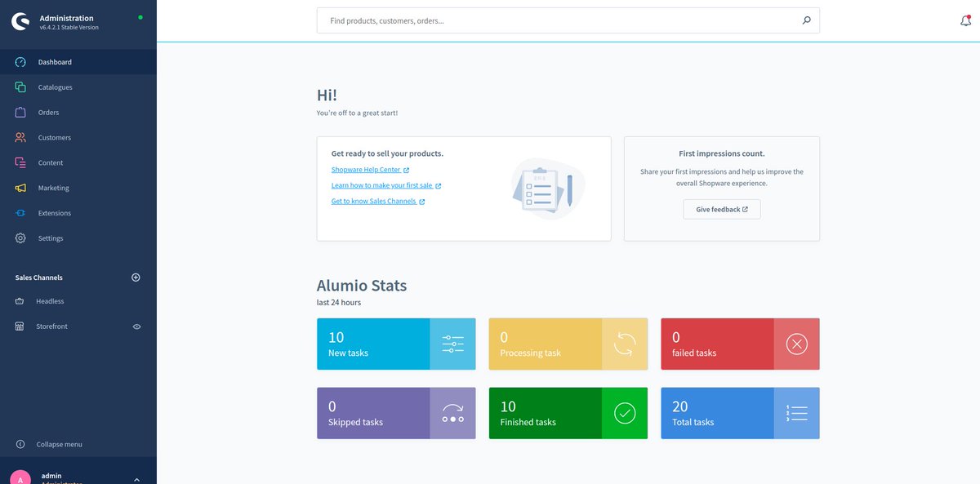
Task: Click the Catalogues icon in sidebar
Action: click(x=20, y=87)
